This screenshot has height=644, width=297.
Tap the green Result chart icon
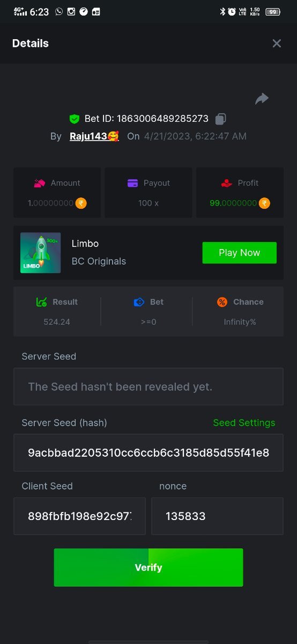click(x=41, y=302)
